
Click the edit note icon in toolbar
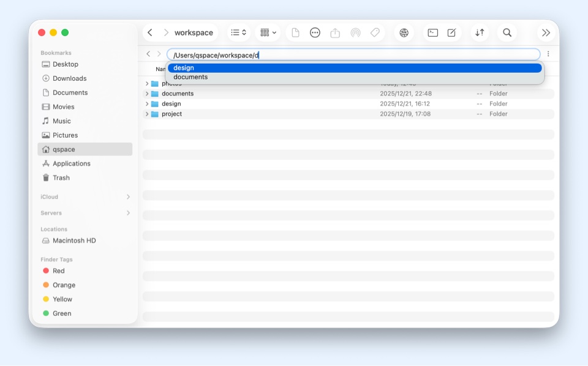click(451, 33)
